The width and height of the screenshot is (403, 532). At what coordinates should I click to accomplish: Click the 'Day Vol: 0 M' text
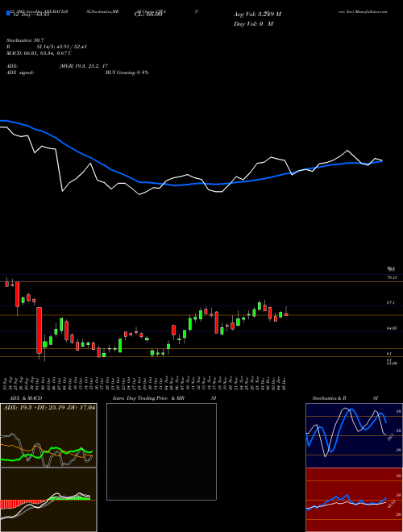253,24
